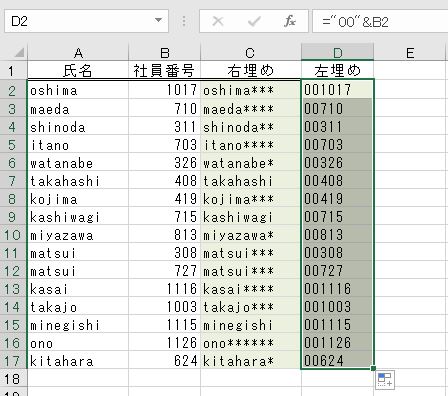Click cell A5 containing itano
The height and width of the screenshot is (396, 448).
click(x=78, y=144)
